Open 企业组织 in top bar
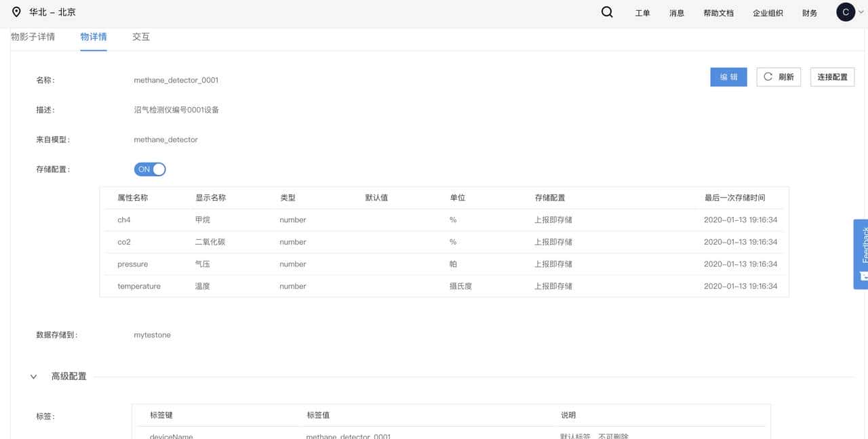 coord(768,13)
